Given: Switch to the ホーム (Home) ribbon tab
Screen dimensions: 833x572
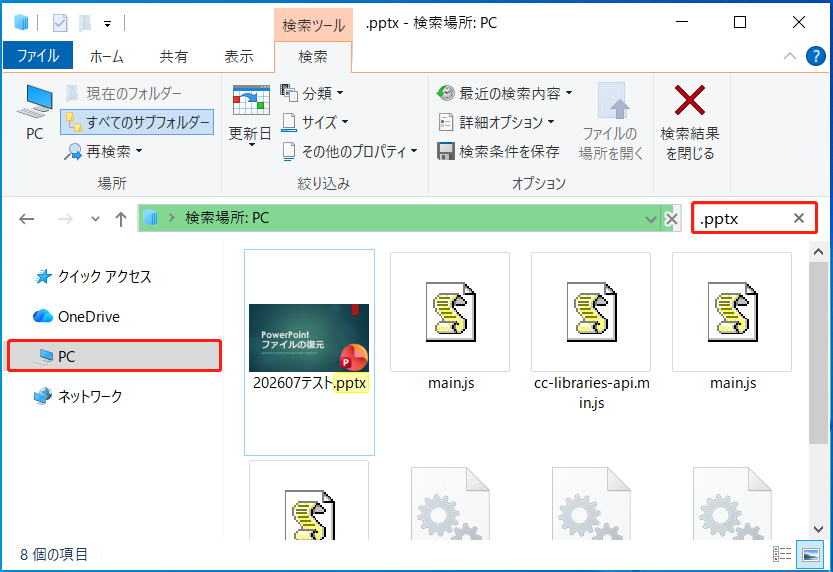Looking at the screenshot, I should click(x=107, y=56).
